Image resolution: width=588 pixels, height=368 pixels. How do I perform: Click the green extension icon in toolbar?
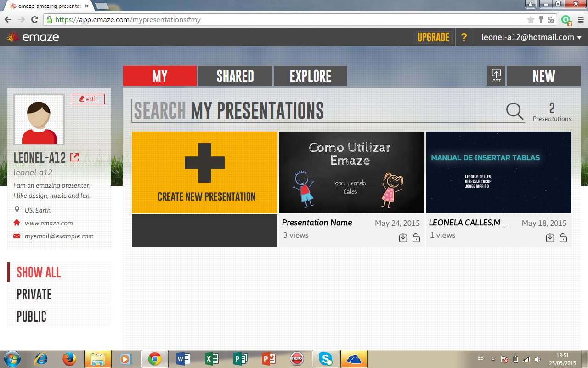click(x=566, y=20)
